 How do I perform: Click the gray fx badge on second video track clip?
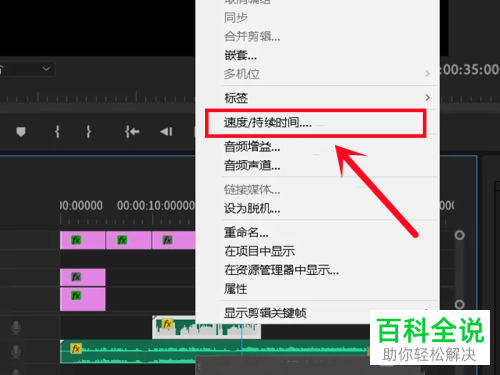(x=76, y=277)
